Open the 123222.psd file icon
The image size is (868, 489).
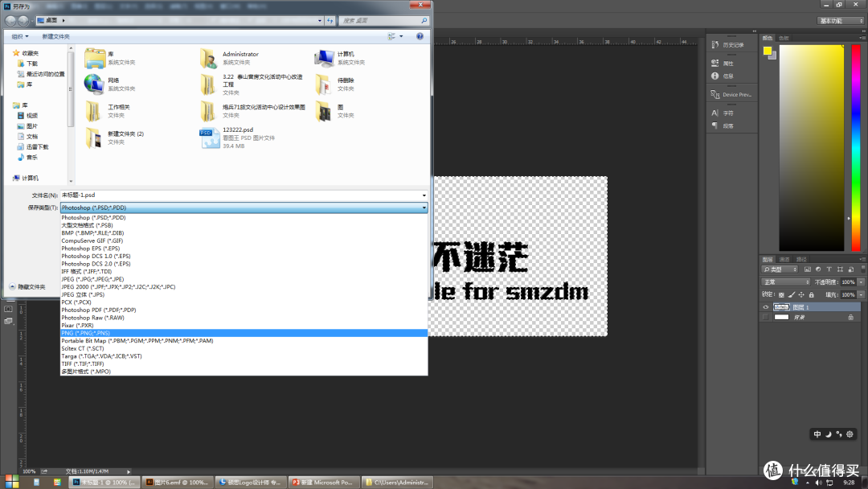tap(209, 138)
